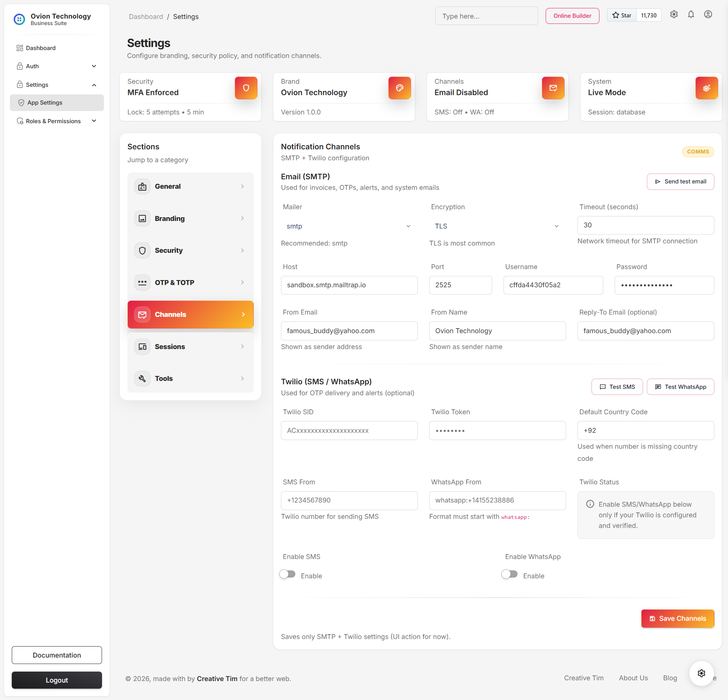Click the Tools wrench icon in Sections
Image resolution: width=728 pixels, height=700 pixels.
tap(142, 378)
